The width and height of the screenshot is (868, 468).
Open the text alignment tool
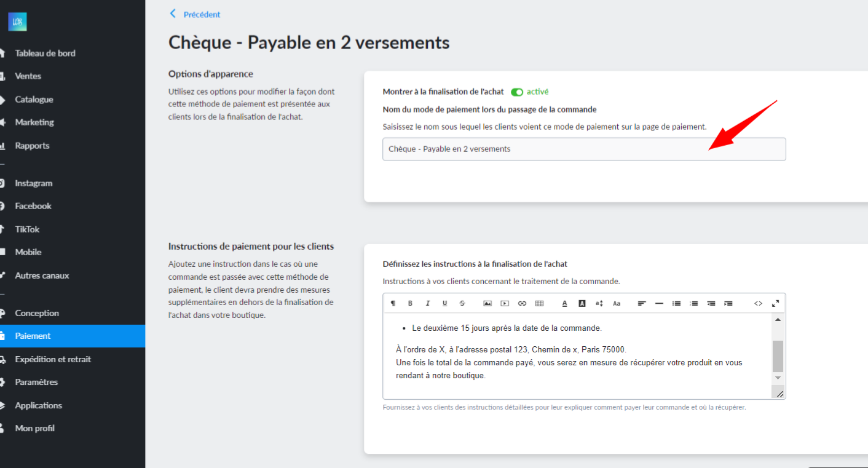point(642,303)
